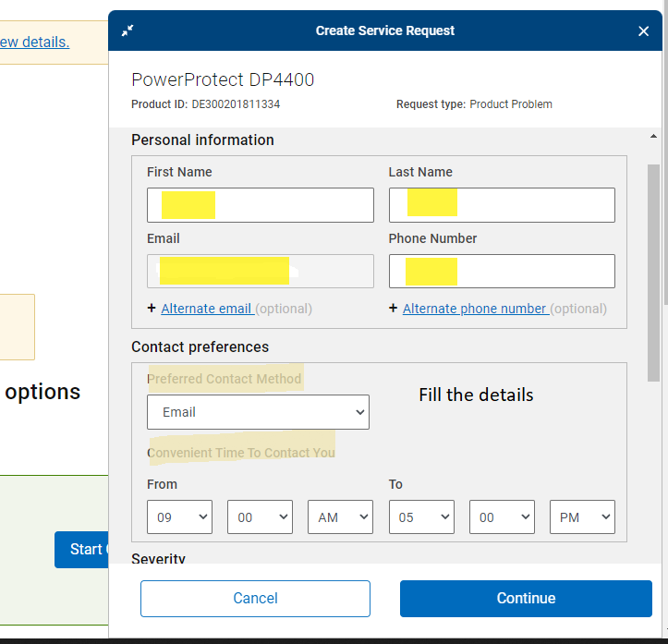
Task: Click the scrollbar up arrow
Action: click(x=653, y=137)
